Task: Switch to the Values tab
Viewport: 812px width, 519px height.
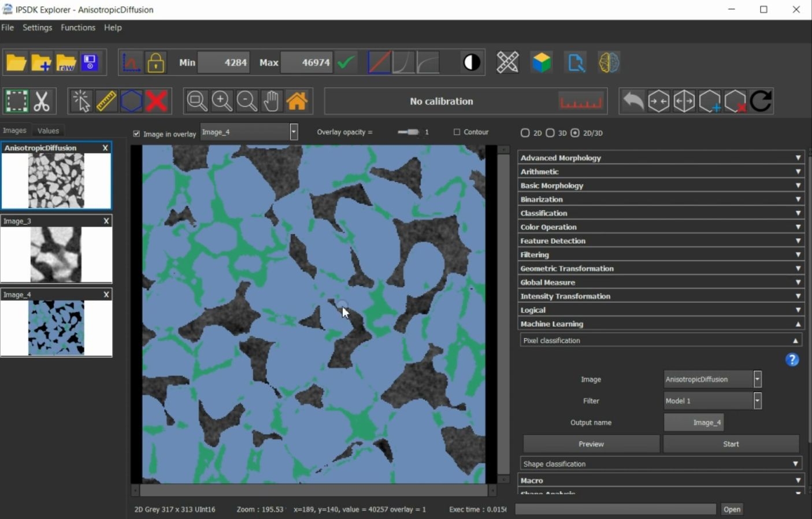Action: point(48,131)
